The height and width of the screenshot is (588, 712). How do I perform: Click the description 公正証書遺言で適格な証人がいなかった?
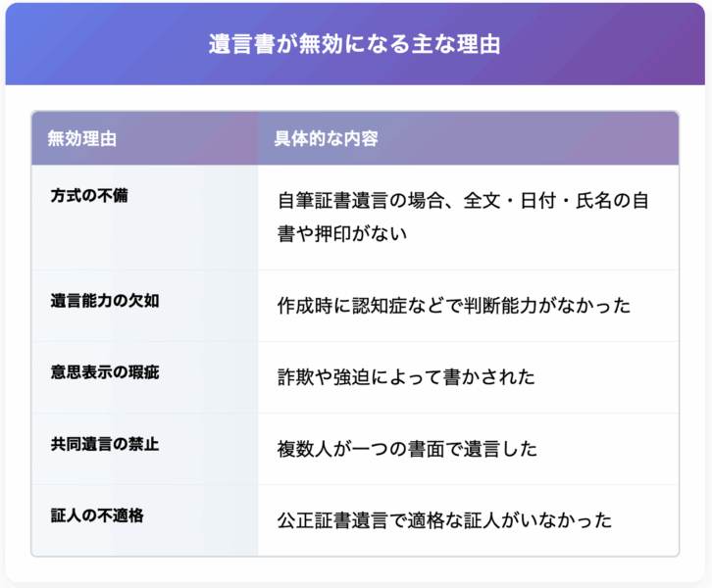(444, 520)
